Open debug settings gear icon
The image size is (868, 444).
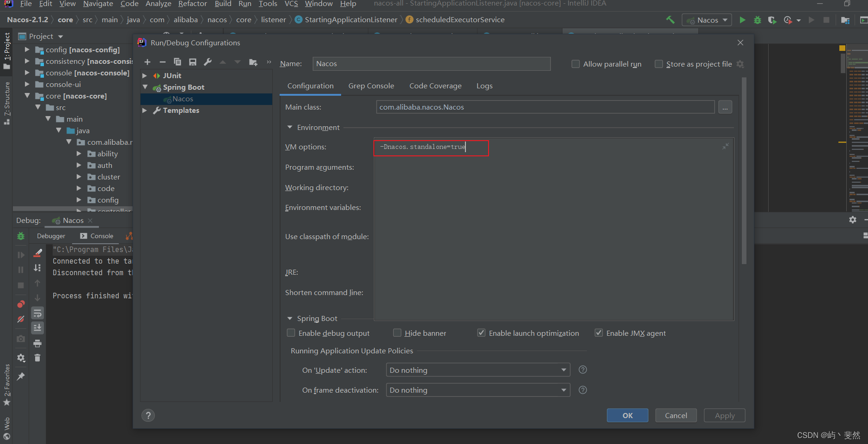click(21, 358)
